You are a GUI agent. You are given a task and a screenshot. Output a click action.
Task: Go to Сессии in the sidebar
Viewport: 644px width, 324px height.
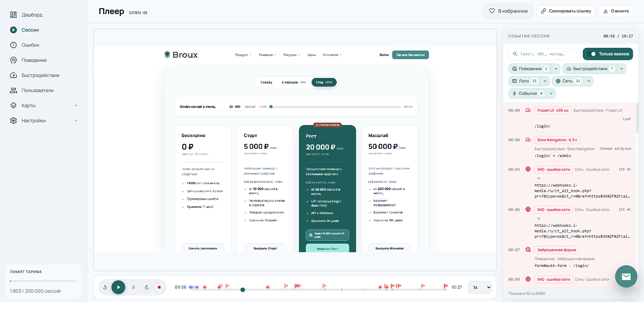[x=30, y=30]
